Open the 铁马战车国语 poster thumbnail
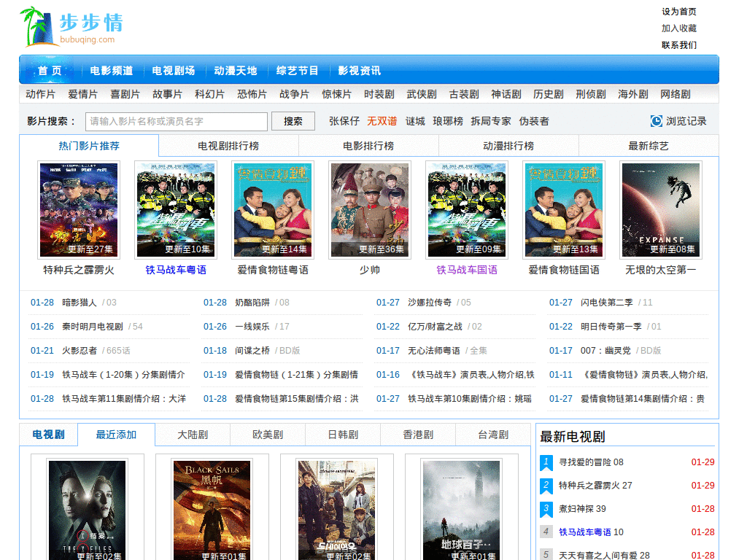 tap(467, 210)
